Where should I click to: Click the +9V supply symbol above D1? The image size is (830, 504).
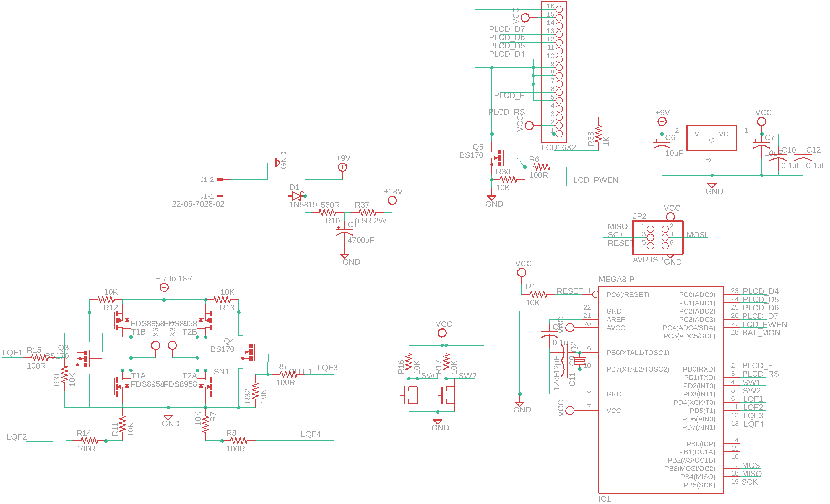342,167
